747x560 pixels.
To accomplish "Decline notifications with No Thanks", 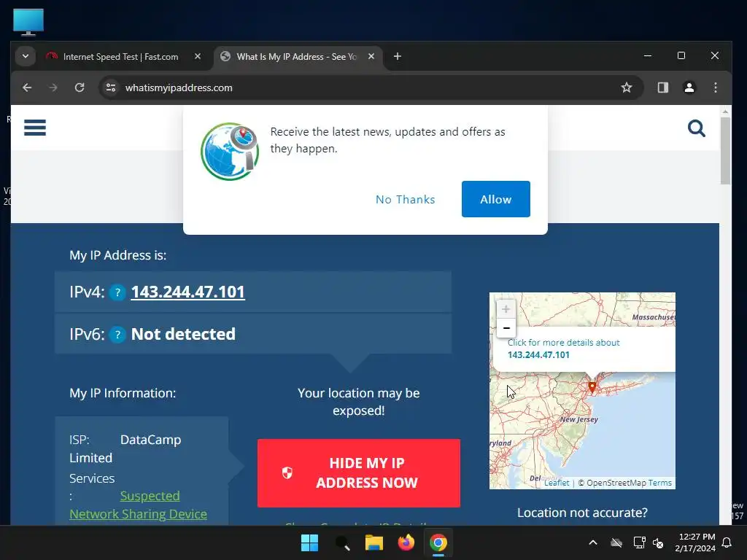I will (x=406, y=200).
